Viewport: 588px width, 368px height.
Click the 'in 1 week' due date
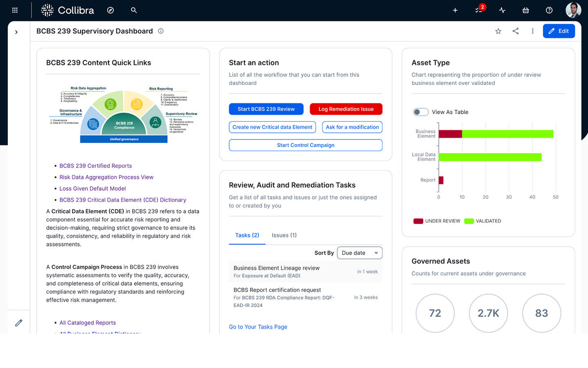click(367, 272)
